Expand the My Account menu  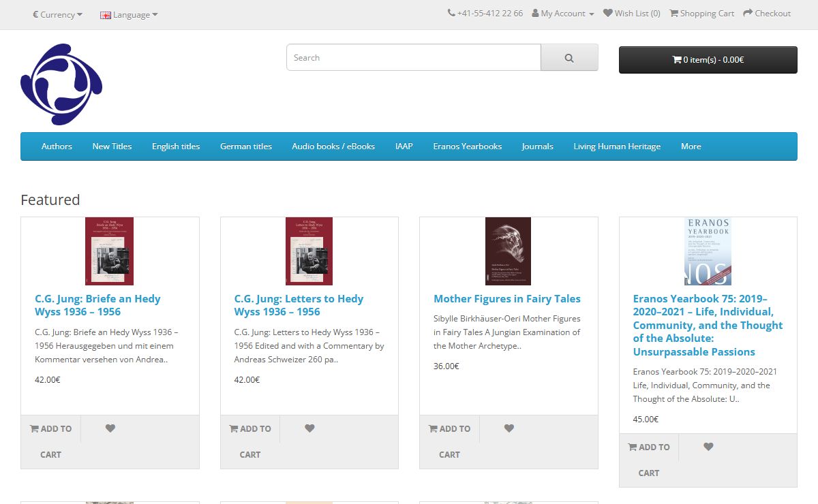[563, 13]
